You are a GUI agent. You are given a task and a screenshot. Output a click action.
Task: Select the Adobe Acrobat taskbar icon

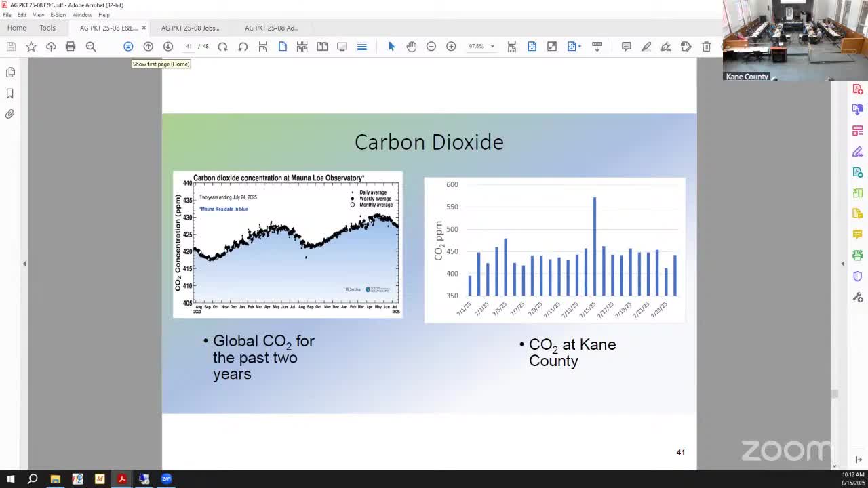pos(122,479)
